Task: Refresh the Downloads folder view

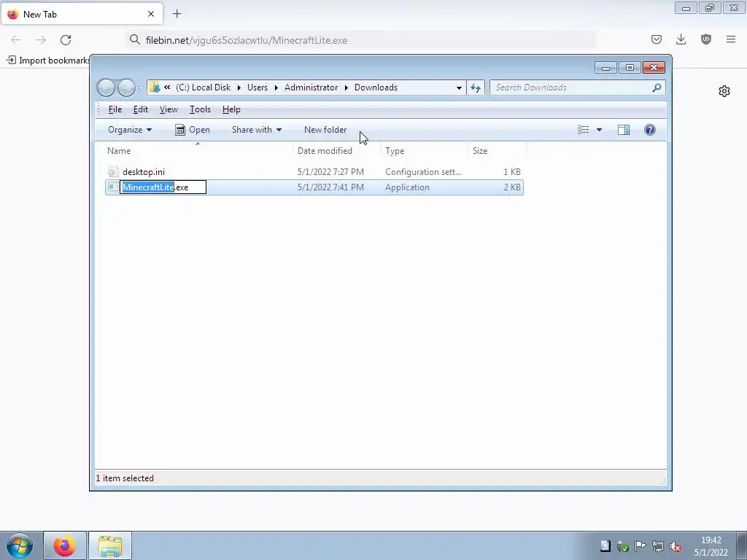Action: pos(476,87)
